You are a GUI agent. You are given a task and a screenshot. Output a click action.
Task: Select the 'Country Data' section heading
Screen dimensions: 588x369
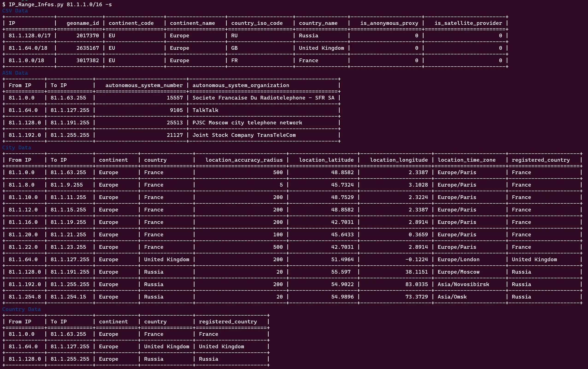click(x=21, y=309)
